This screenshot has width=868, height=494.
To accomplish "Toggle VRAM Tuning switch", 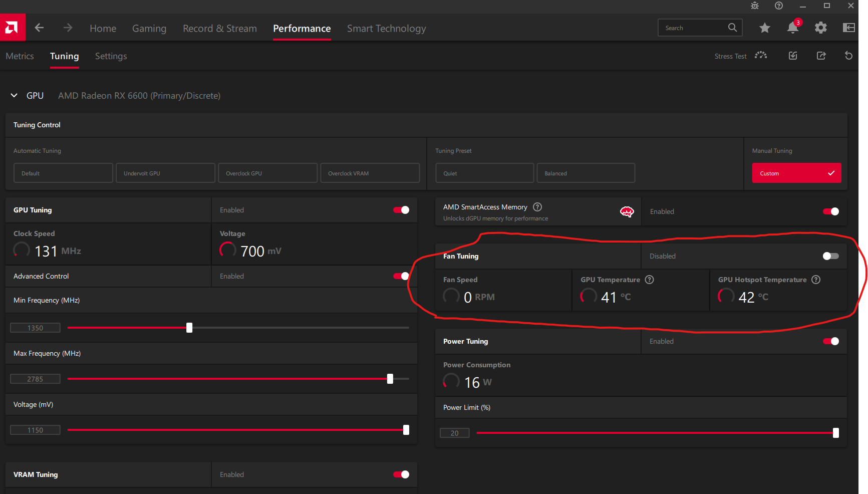I will tap(401, 474).
